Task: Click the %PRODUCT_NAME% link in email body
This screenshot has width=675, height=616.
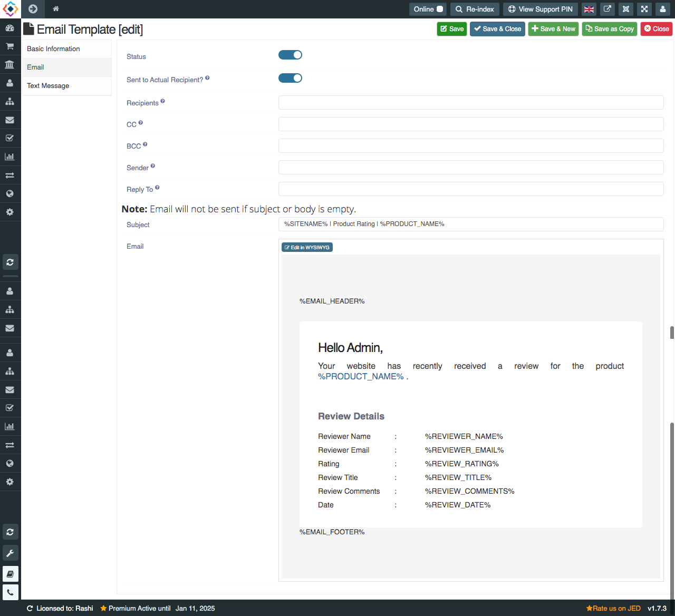Action: click(361, 376)
